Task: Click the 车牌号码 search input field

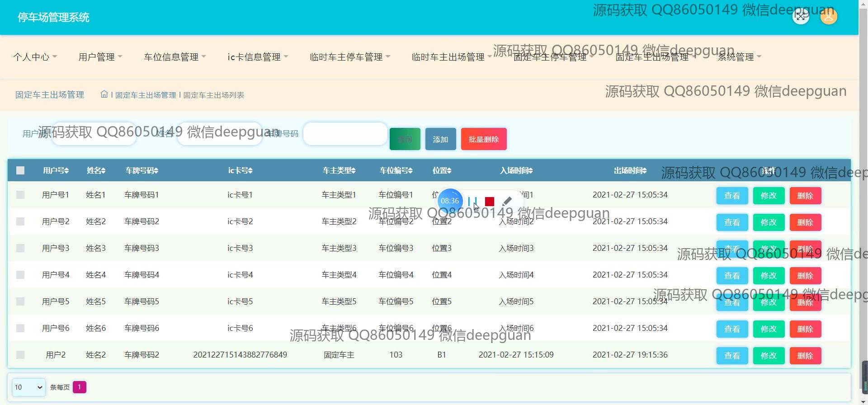Action: click(x=345, y=134)
